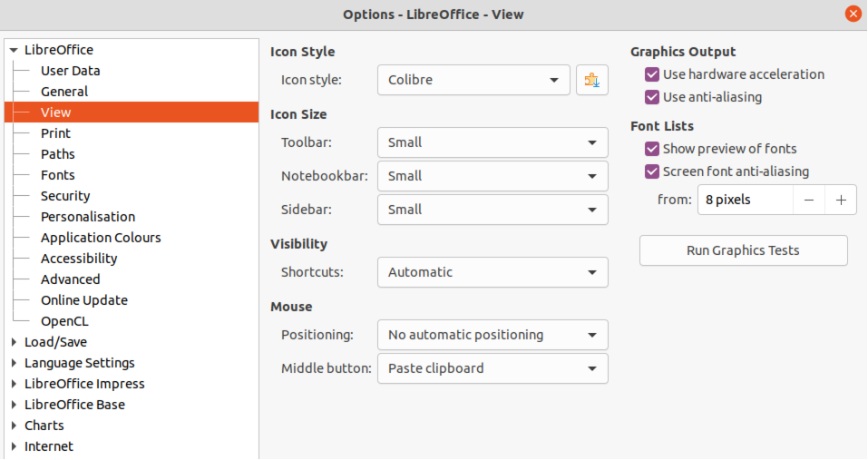Select Online Update in the tree

84,300
